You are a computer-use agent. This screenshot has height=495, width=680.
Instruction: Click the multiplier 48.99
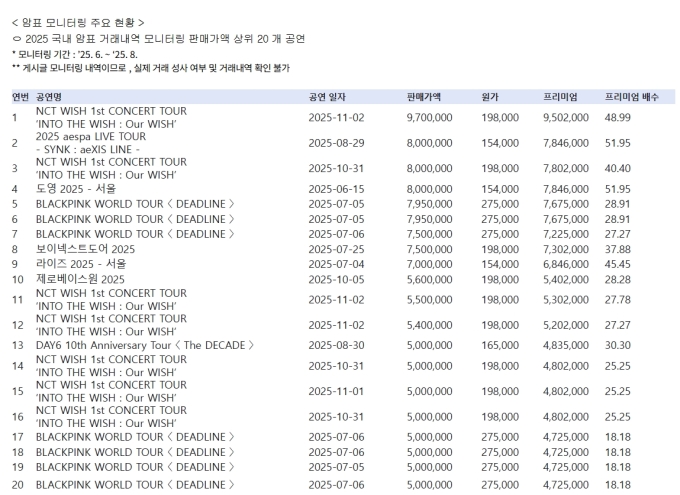pos(618,118)
